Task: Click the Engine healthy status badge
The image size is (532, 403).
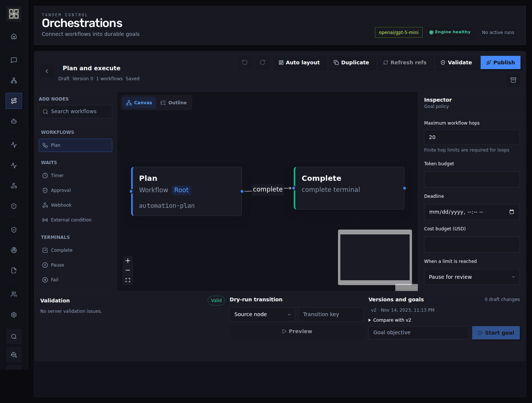Action: tap(450, 32)
